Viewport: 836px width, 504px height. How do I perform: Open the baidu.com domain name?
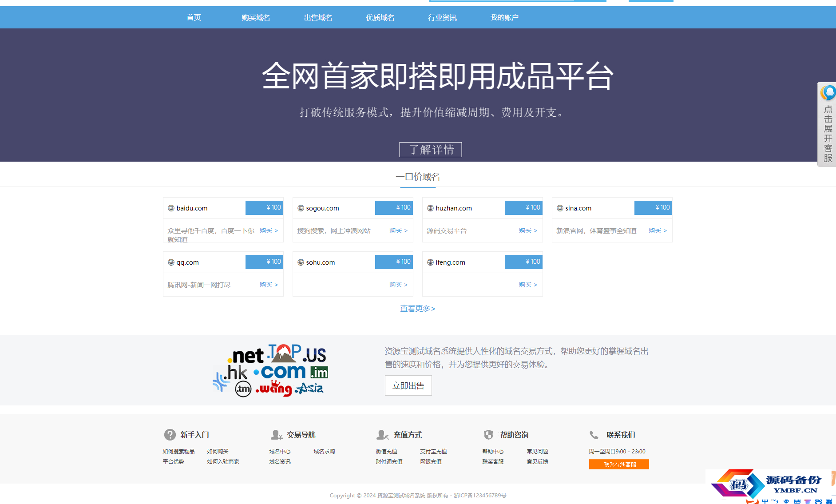(192, 208)
